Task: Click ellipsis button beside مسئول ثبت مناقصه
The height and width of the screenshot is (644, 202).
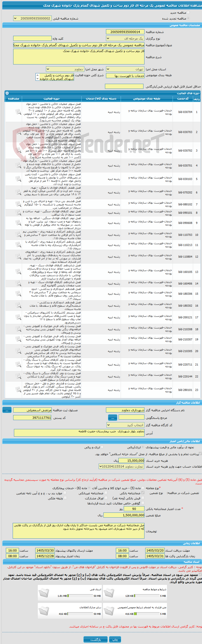Action: [x=7, y=410]
